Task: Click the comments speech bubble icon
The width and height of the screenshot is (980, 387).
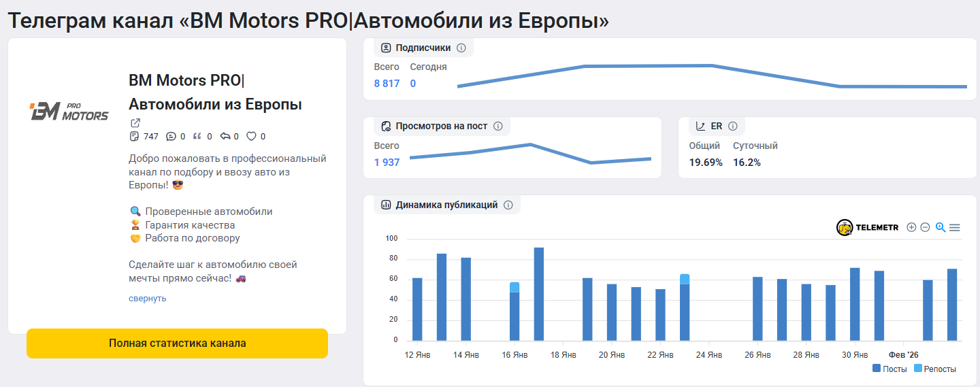Action: [x=171, y=137]
